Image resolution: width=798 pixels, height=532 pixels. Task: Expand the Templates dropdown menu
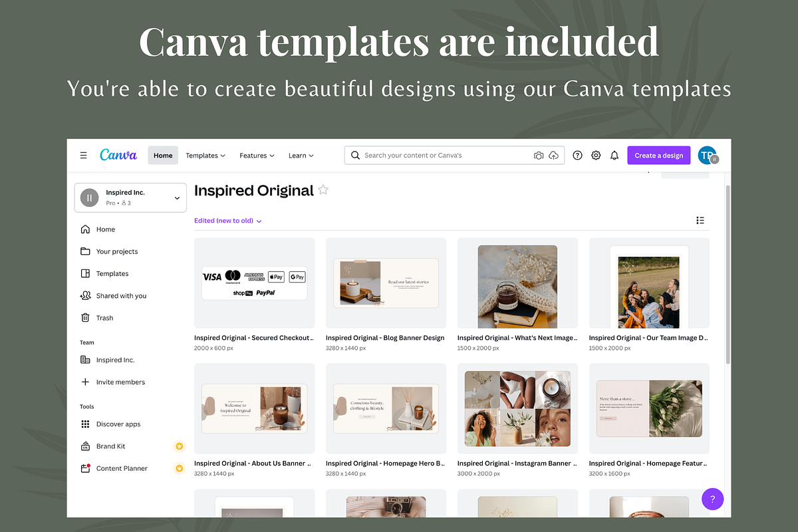[x=205, y=156]
